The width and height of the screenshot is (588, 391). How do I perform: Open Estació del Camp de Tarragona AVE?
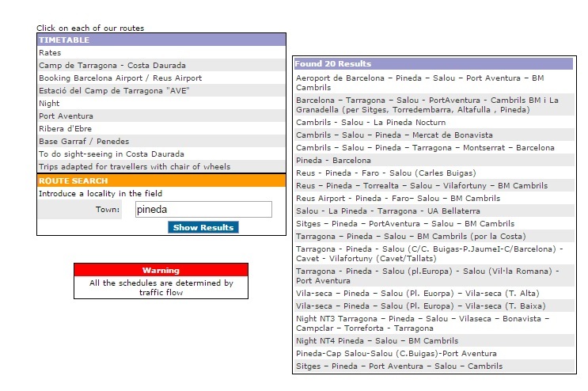pos(114,91)
